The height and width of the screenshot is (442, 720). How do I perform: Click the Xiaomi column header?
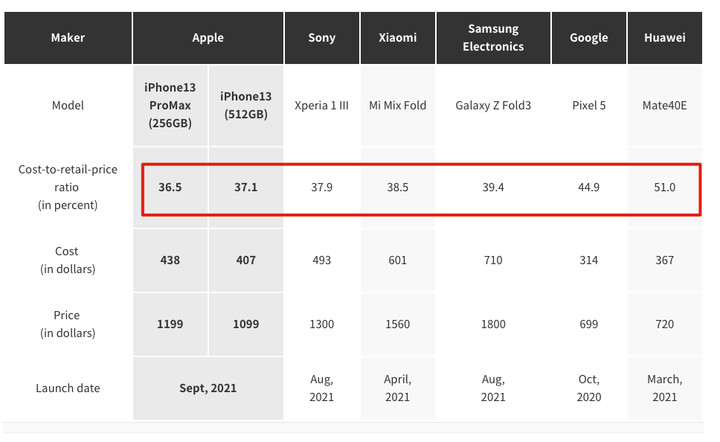(x=397, y=38)
